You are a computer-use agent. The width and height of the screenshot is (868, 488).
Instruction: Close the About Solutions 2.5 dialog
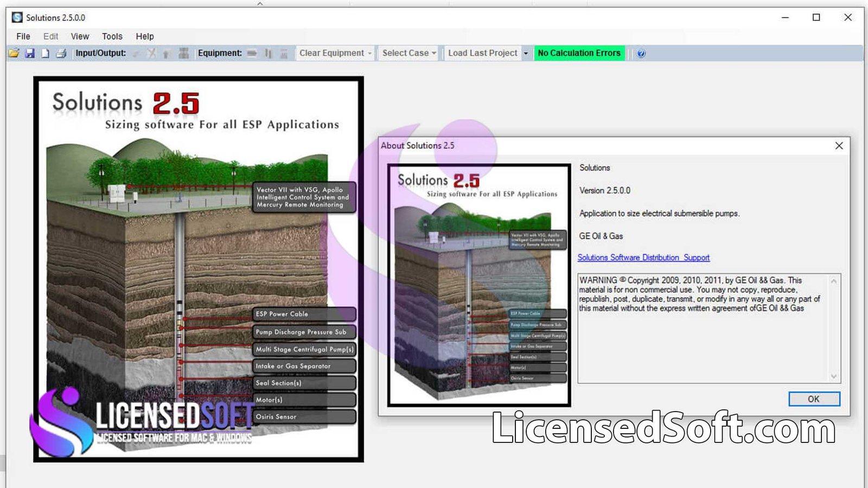point(839,146)
